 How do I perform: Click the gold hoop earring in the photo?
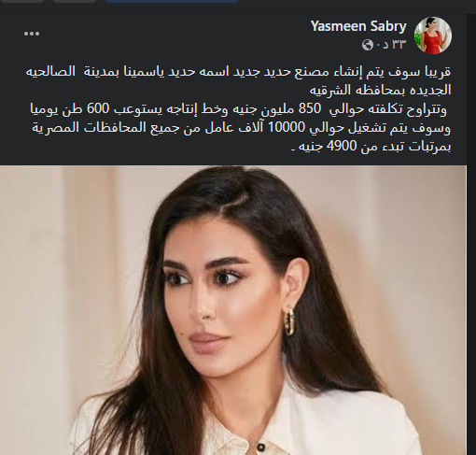[x=289, y=320]
